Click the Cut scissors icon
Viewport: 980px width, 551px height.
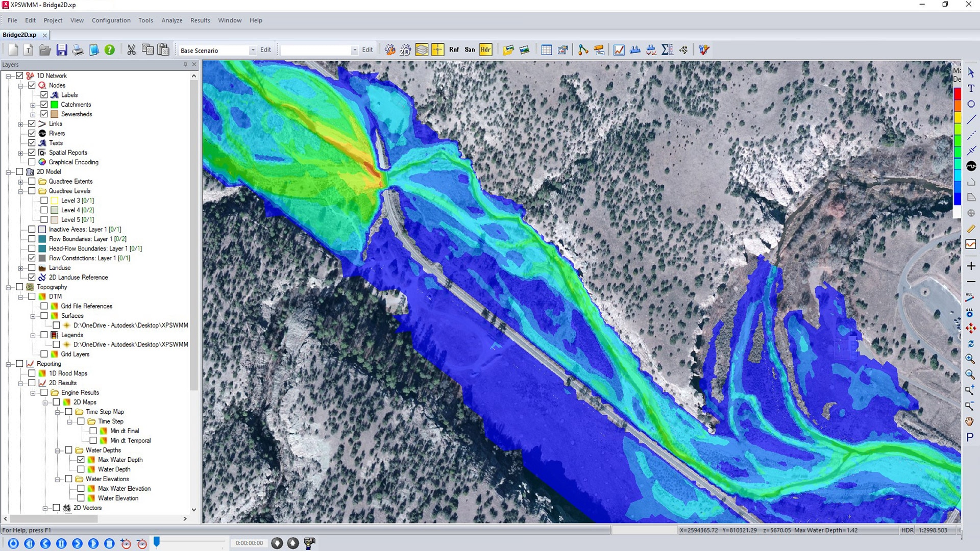tap(132, 50)
